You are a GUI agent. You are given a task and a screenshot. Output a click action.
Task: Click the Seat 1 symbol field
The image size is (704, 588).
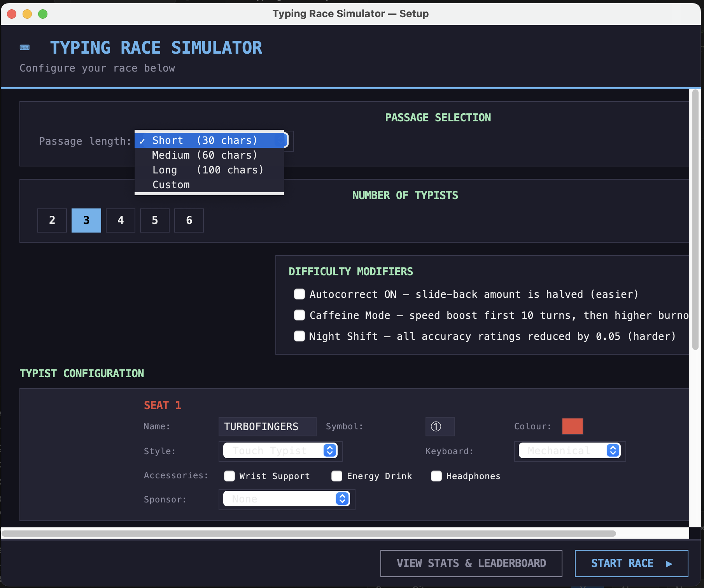[440, 427]
